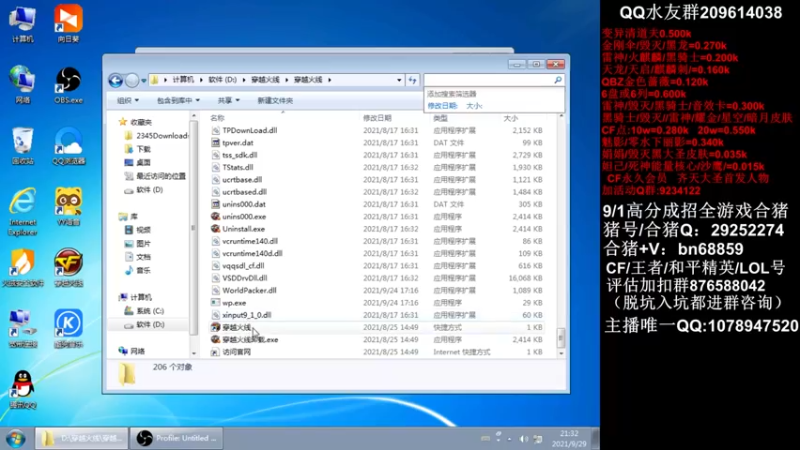
Task: Launch the CF 穿越火线 desktop shortcut
Action: [x=68, y=267]
